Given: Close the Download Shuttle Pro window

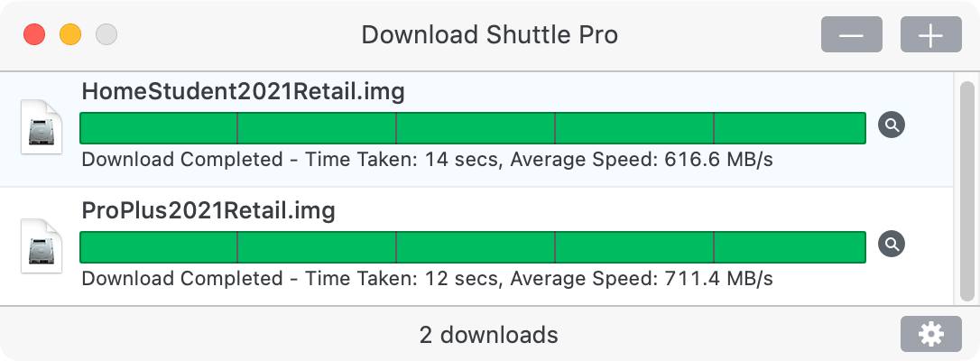Looking at the screenshot, I should pyautogui.click(x=34, y=35).
